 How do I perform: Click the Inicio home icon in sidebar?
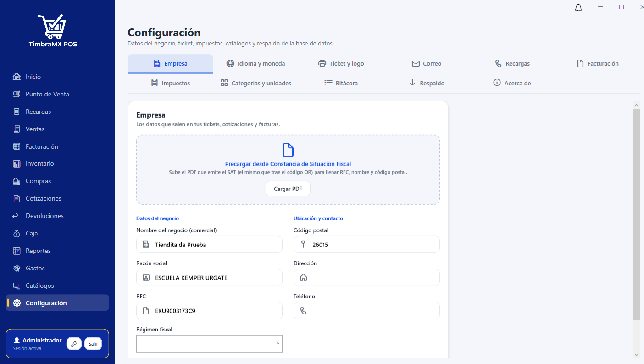coord(17,77)
